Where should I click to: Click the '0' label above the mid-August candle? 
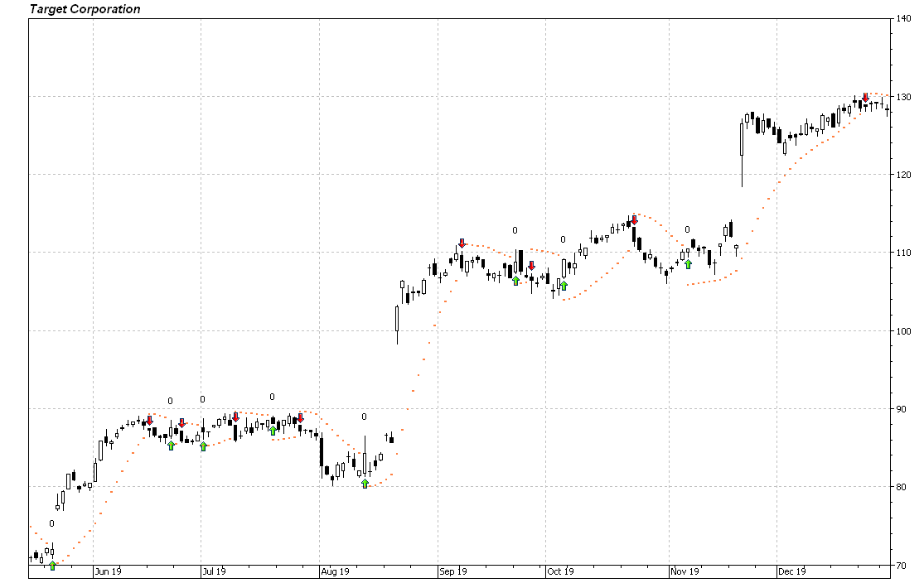364,417
